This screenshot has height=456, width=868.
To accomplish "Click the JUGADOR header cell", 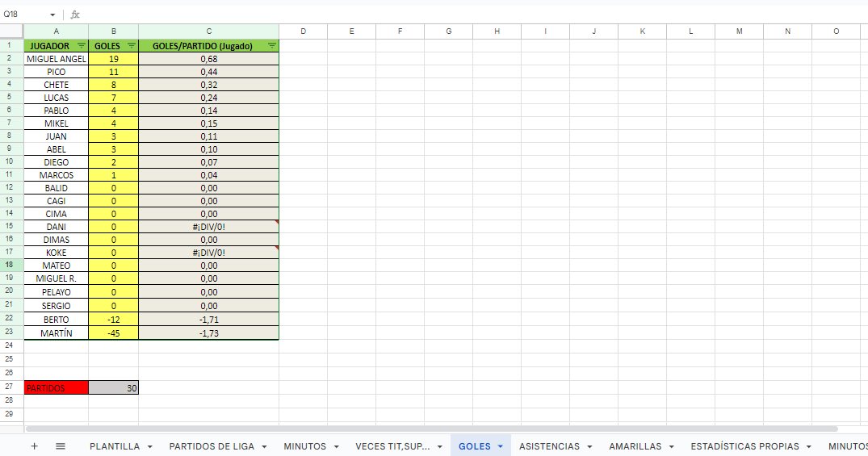I will 56,45.
